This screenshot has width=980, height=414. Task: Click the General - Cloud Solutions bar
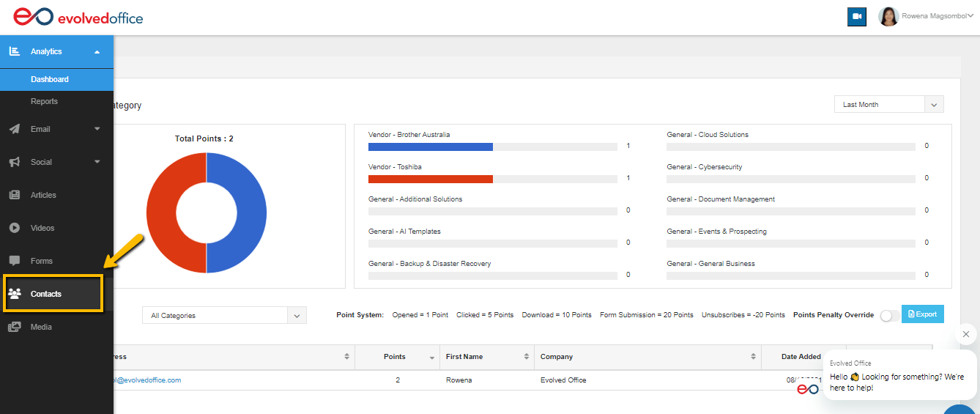tap(791, 147)
